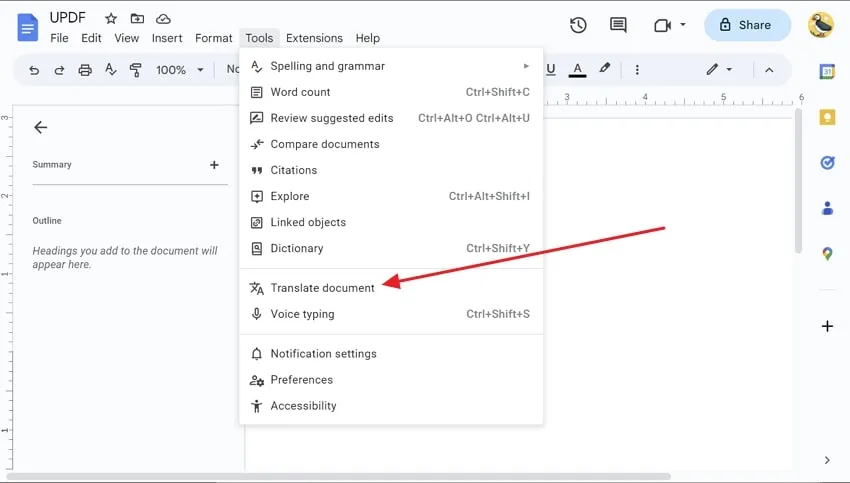Open the Extensions menu
850x483 pixels.
pyautogui.click(x=314, y=38)
